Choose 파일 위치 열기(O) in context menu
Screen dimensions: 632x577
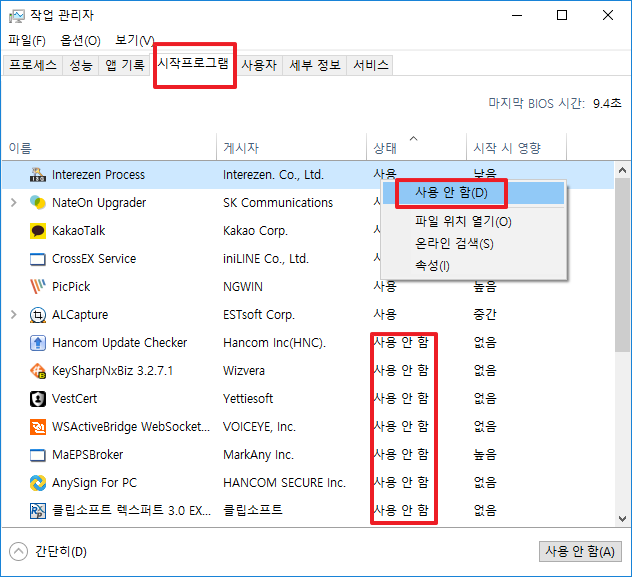click(x=473, y=221)
